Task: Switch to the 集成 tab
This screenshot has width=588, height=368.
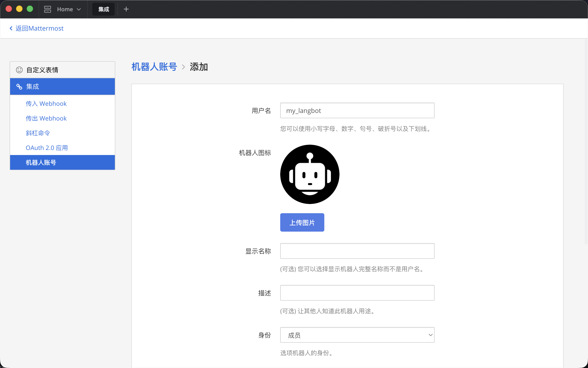Action: 104,9
